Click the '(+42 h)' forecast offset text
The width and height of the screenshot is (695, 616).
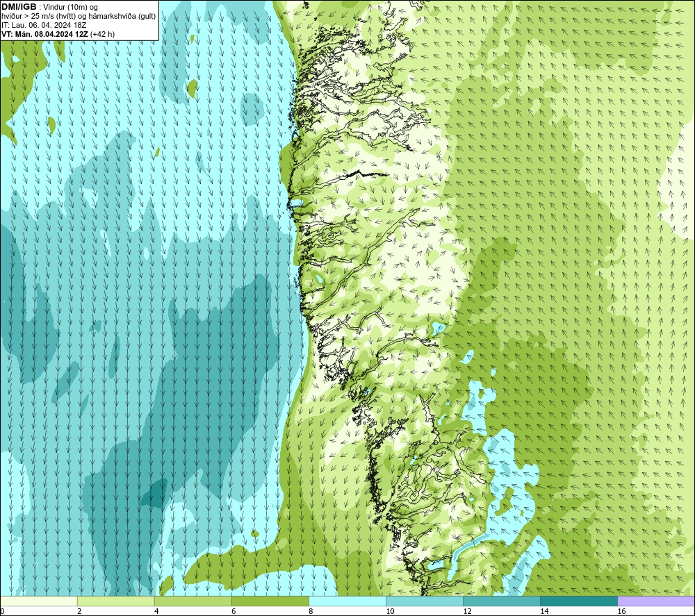[102, 34]
